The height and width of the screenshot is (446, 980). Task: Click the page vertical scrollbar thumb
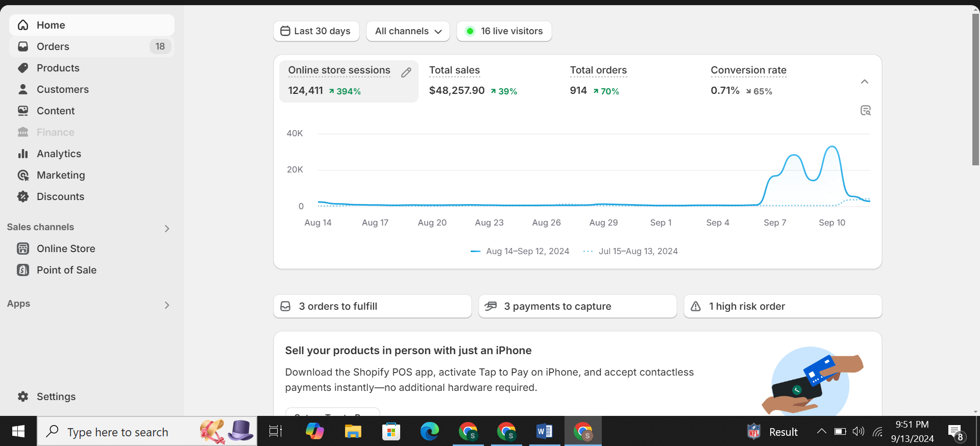point(975,89)
